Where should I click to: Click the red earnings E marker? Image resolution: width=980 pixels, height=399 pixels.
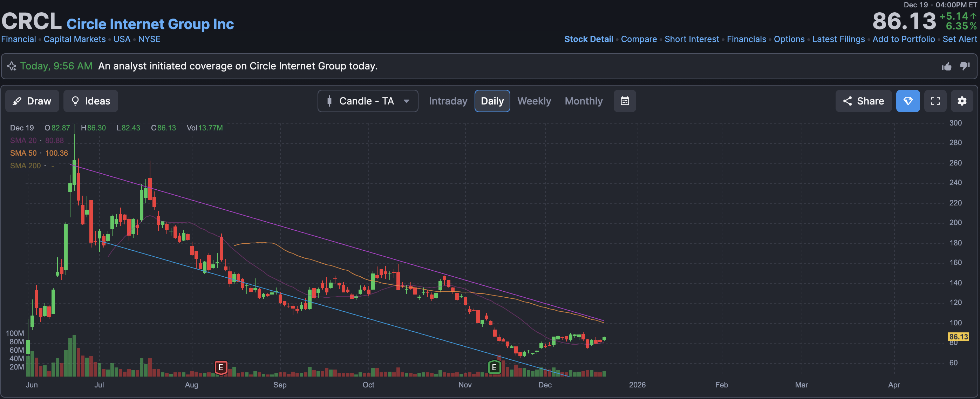tap(221, 367)
